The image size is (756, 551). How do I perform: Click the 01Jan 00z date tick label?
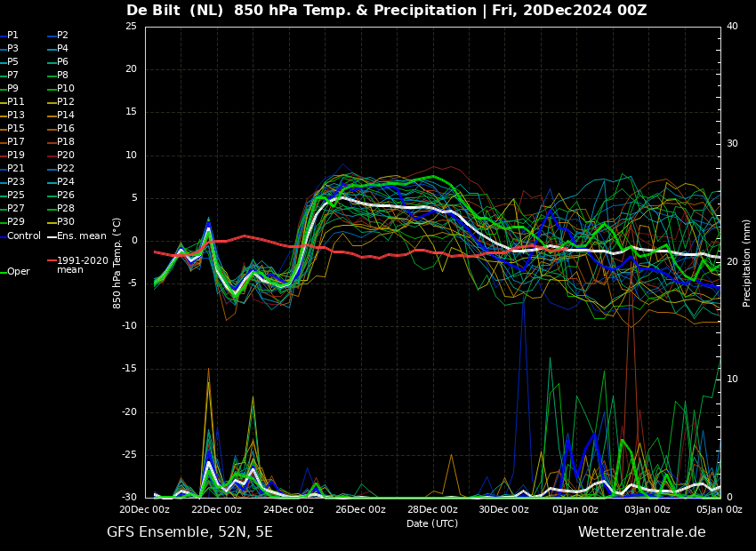pos(576,509)
